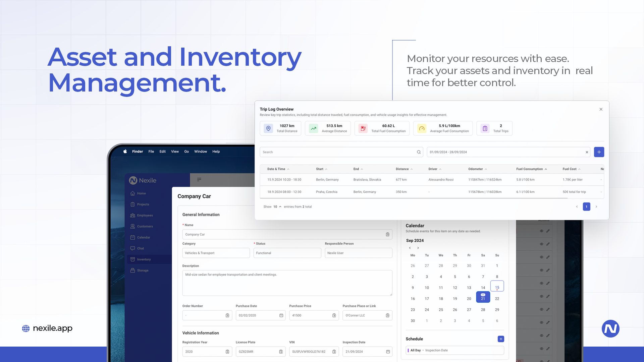The width and height of the screenshot is (644, 362).
Task: Sort by End column
Action: pos(358,169)
